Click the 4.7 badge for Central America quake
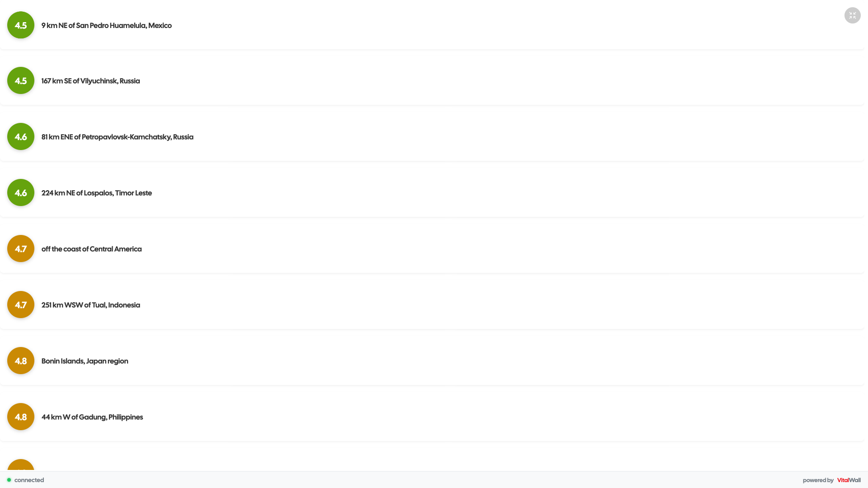The image size is (868, 488). point(21,249)
